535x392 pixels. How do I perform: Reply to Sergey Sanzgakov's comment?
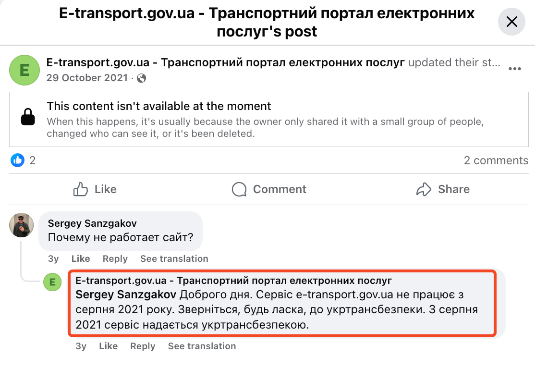pos(115,258)
